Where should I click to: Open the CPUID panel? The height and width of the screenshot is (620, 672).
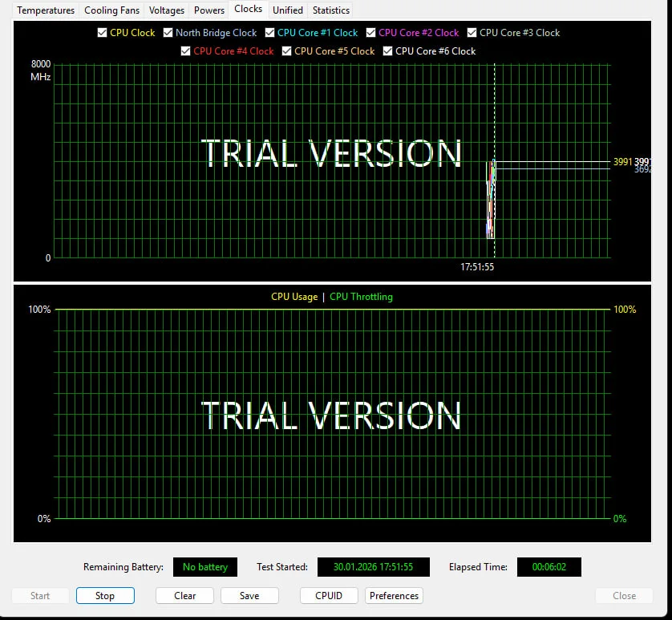[329, 596]
